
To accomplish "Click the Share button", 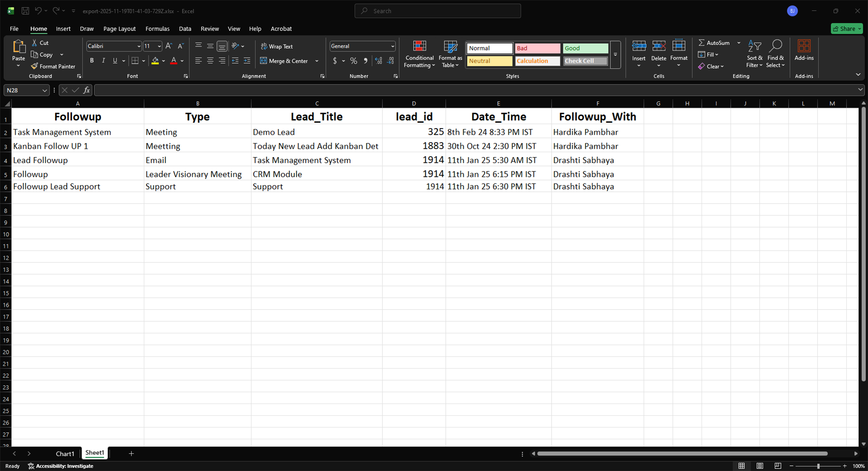I will 847,29.
